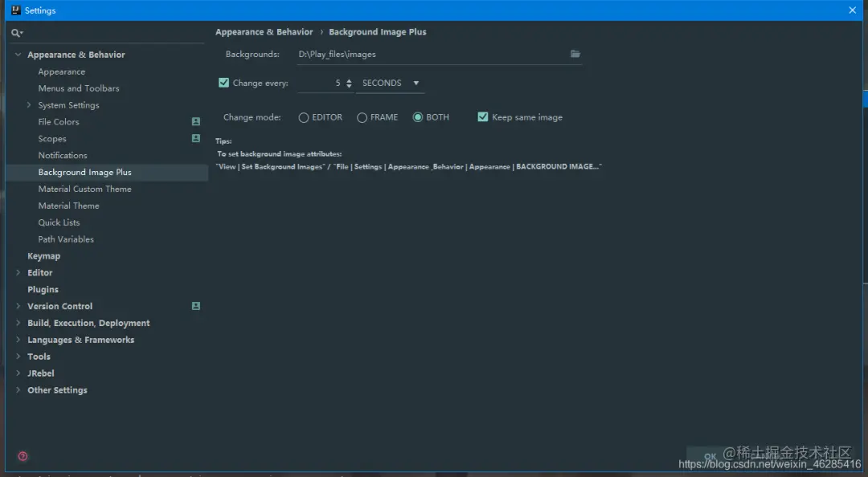Image resolution: width=868 pixels, height=477 pixels.
Task: Expand the System Settings node
Action: [29, 104]
